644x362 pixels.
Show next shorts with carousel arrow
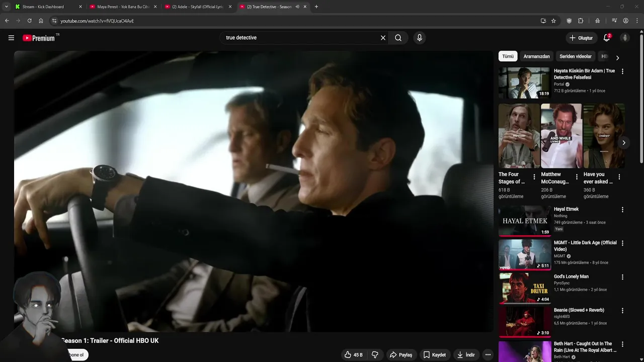click(623, 143)
